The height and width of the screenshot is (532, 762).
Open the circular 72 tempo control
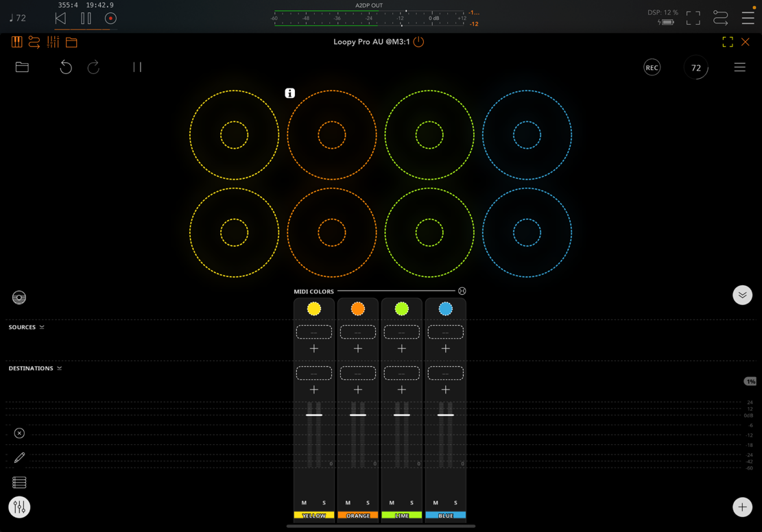pyautogui.click(x=696, y=68)
